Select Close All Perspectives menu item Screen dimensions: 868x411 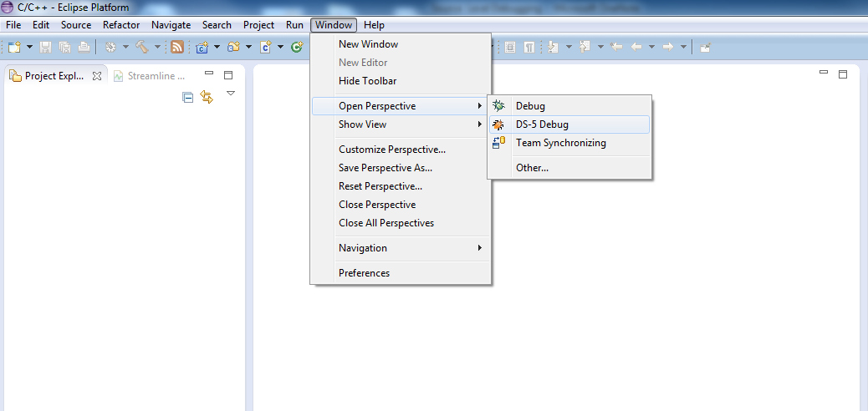[401, 223]
